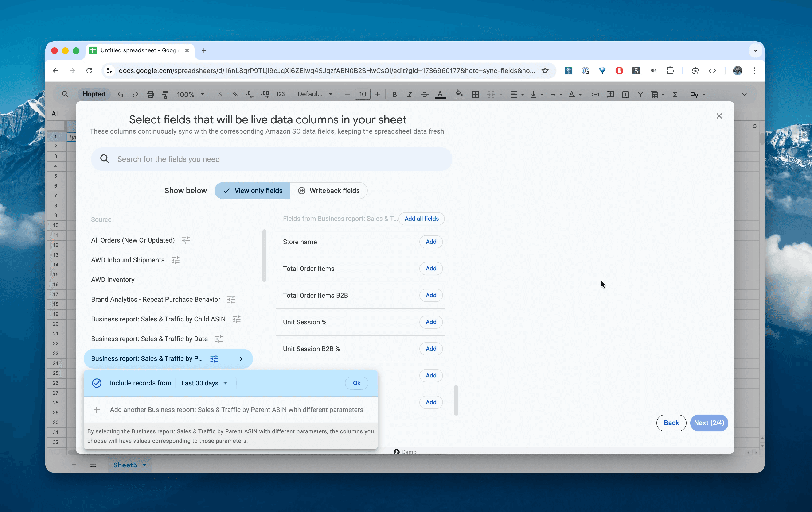The height and width of the screenshot is (512, 812).
Task: Select the AWD Inbound Shipments source
Action: point(128,260)
